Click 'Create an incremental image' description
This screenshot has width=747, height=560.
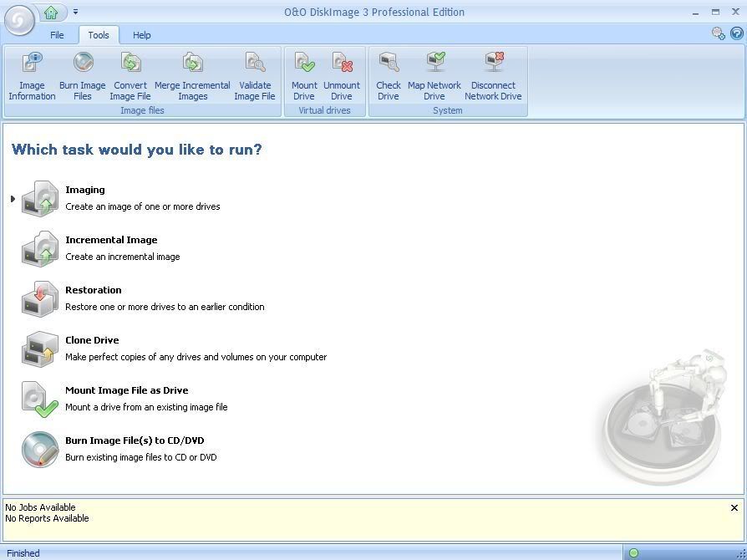[123, 257]
